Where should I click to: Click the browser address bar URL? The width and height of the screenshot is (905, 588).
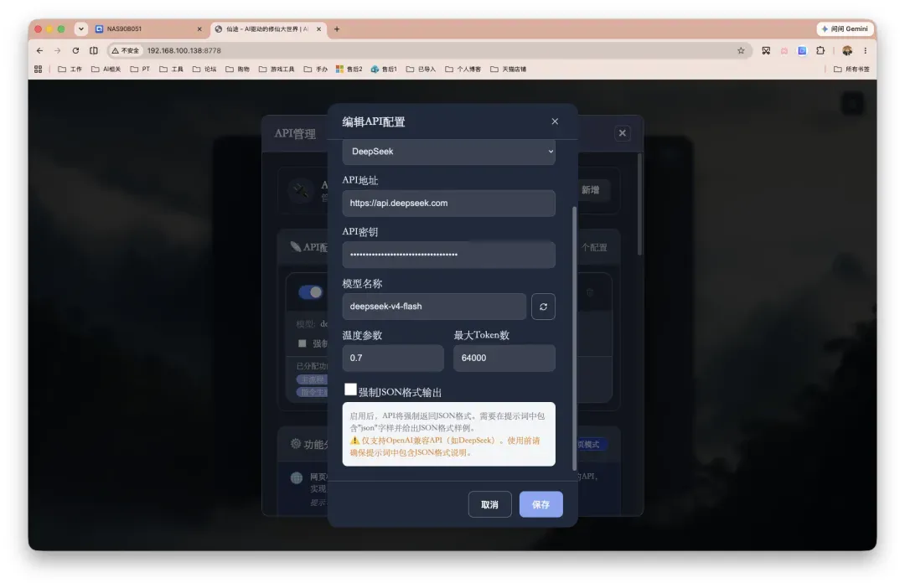click(184, 51)
